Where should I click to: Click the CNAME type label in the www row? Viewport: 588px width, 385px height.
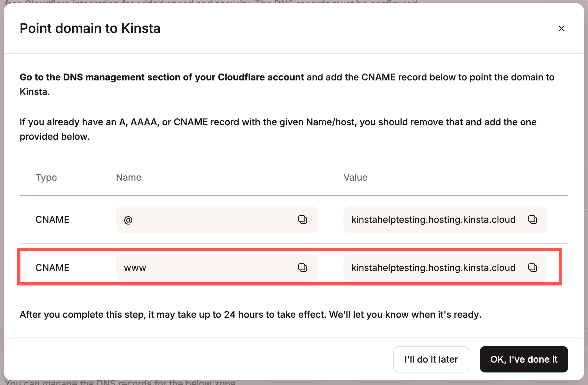click(52, 268)
